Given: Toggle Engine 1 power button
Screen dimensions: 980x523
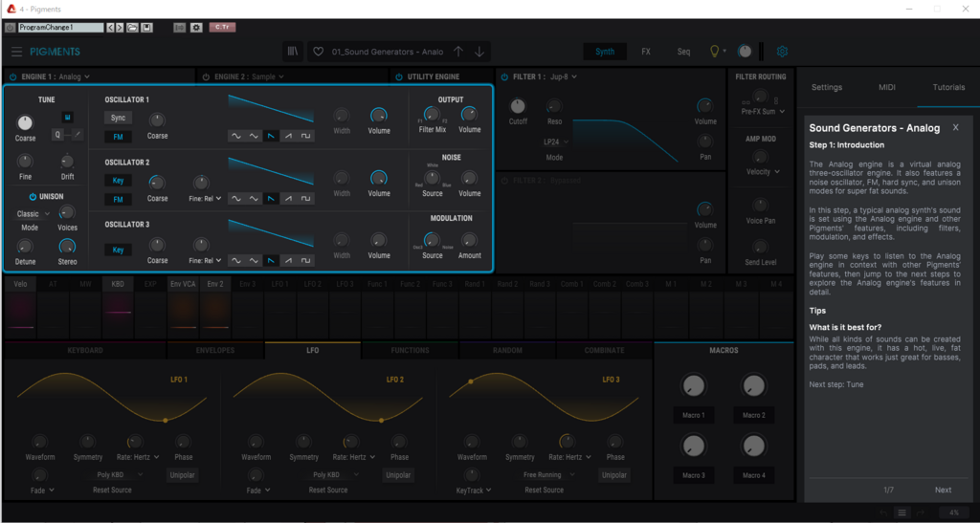Looking at the screenshot, I should click(x=13, y=76).
